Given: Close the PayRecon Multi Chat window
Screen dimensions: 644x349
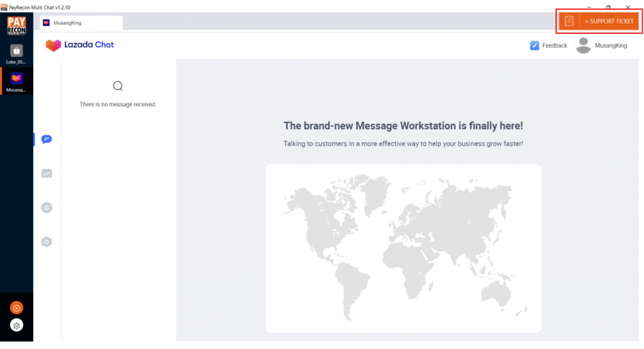Looking at the screenshot, I should [628, 7].
